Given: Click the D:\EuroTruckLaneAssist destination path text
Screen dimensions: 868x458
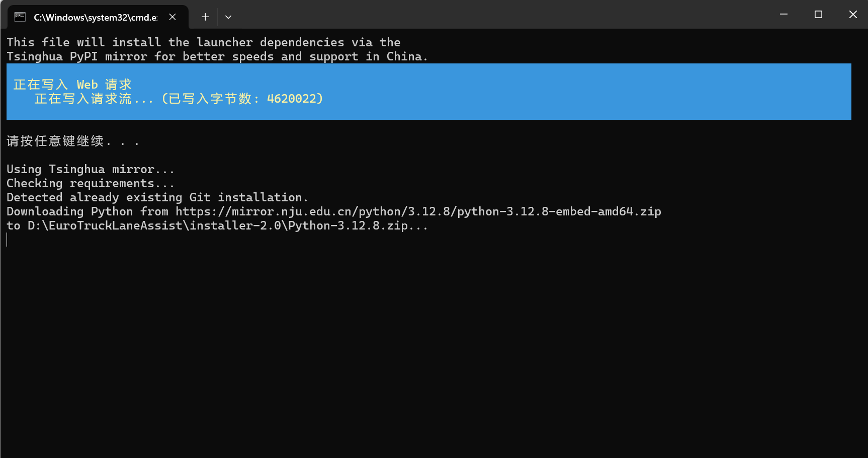Looking at the screenshot, I should point(217,225).
